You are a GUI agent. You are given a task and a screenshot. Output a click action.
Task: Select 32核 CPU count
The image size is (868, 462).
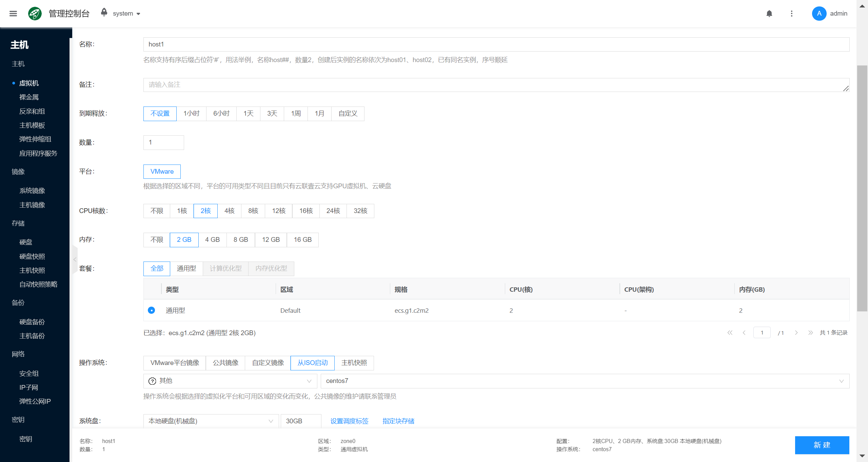coord(360,211)
